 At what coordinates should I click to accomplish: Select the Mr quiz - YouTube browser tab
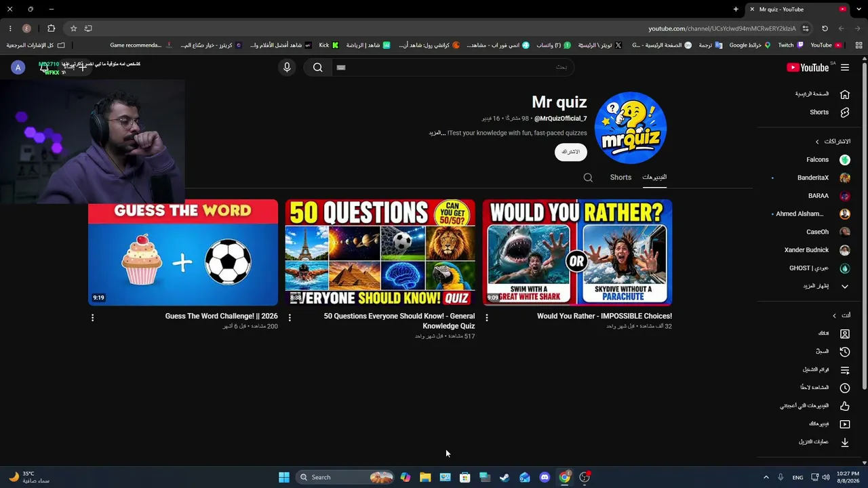click(x=799, y=9)
